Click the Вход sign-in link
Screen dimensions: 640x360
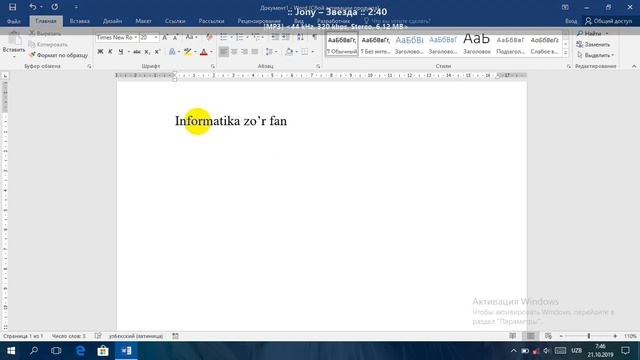[571, 21]
